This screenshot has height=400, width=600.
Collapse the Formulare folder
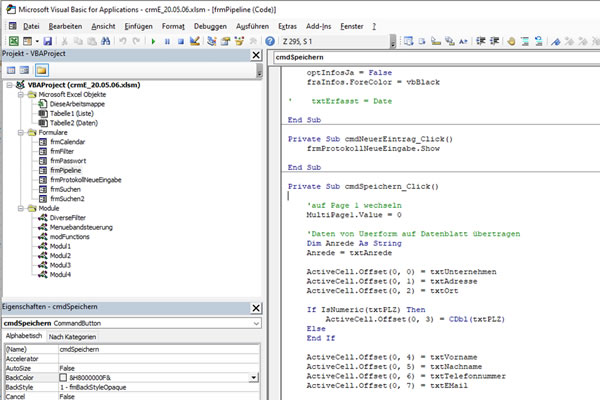[21, 132]
